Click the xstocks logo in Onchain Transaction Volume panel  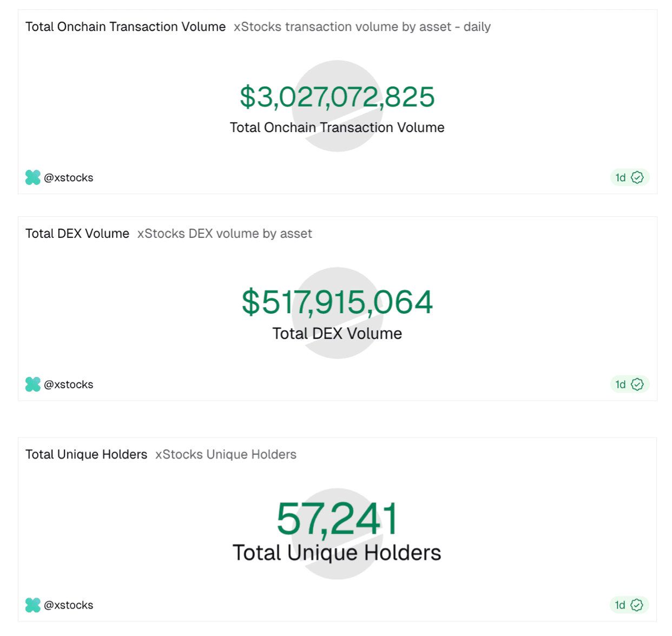[x=33, y=177]
